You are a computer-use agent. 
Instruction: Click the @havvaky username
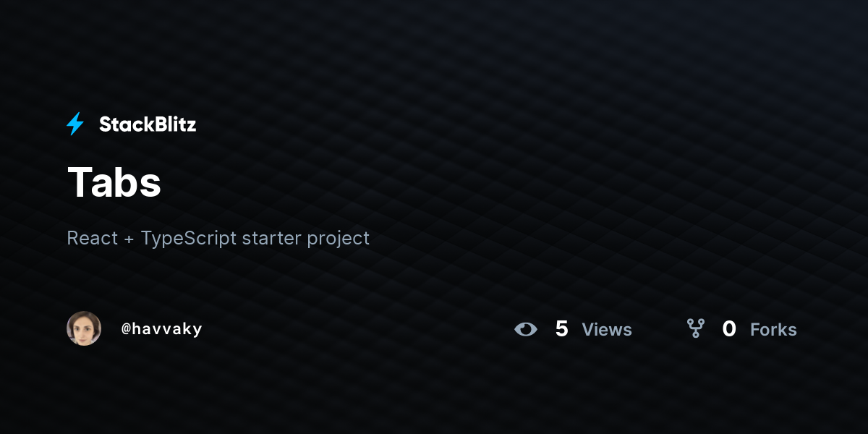161,329
